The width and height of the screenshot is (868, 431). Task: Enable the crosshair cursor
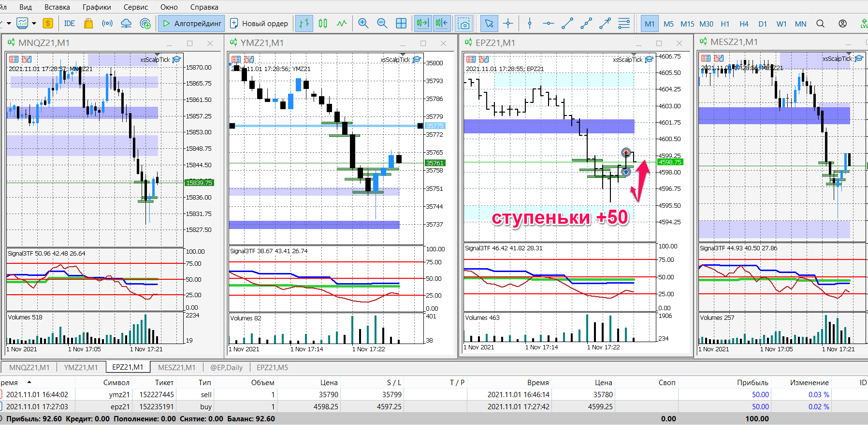point(508,23)
